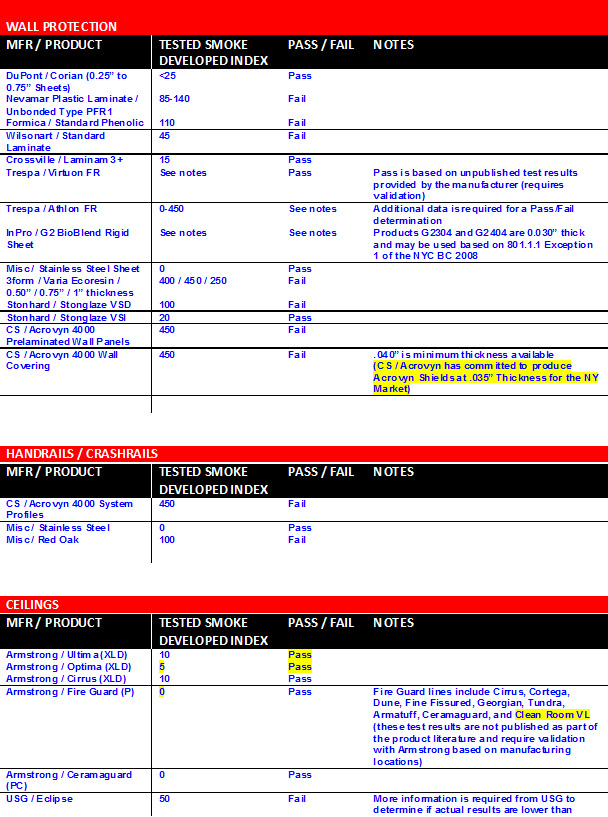Click 'CS / Acrovyn 4000 Wall Covering' cell
Viewport: 608px width, 817px height.
pyautogui.click(x=62, y=361)
